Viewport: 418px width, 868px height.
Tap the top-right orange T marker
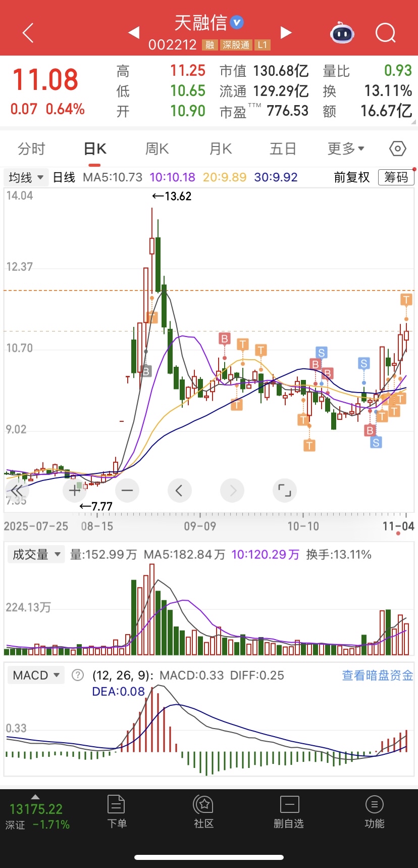pyautogui.click(x=406, y=300)
